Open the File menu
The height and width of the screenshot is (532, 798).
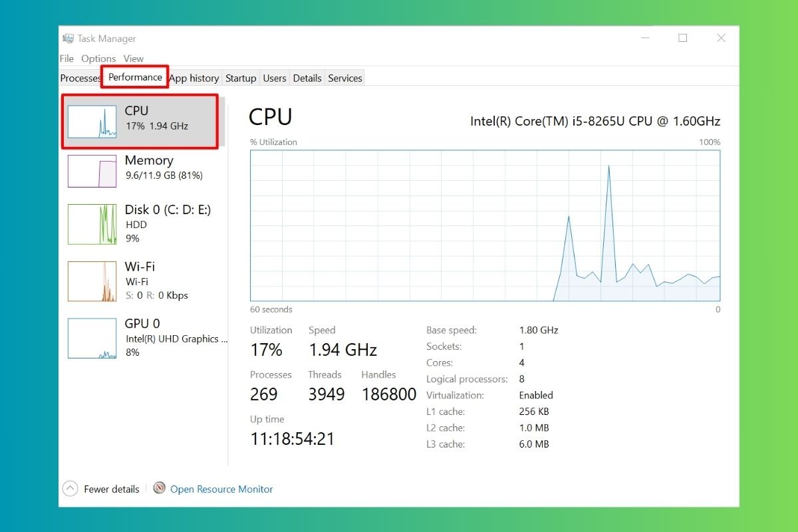(66, 59)
